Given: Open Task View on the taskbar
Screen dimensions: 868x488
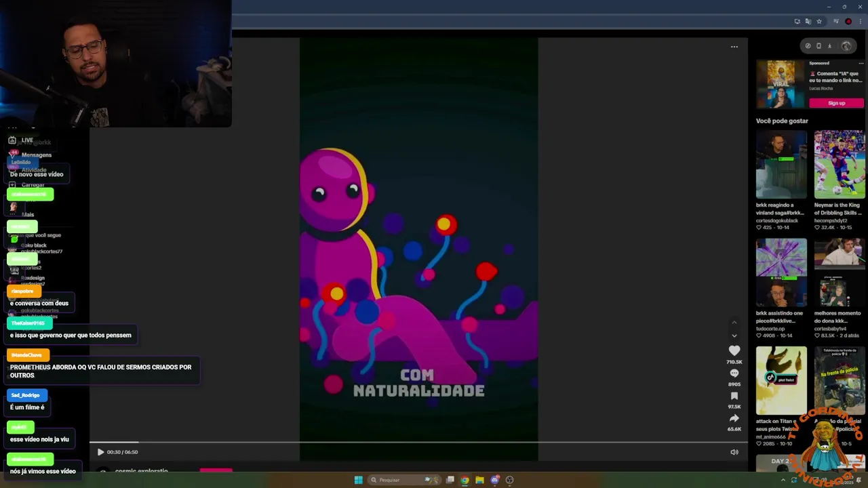Looking at the screenshot, I should pos(450,480).
